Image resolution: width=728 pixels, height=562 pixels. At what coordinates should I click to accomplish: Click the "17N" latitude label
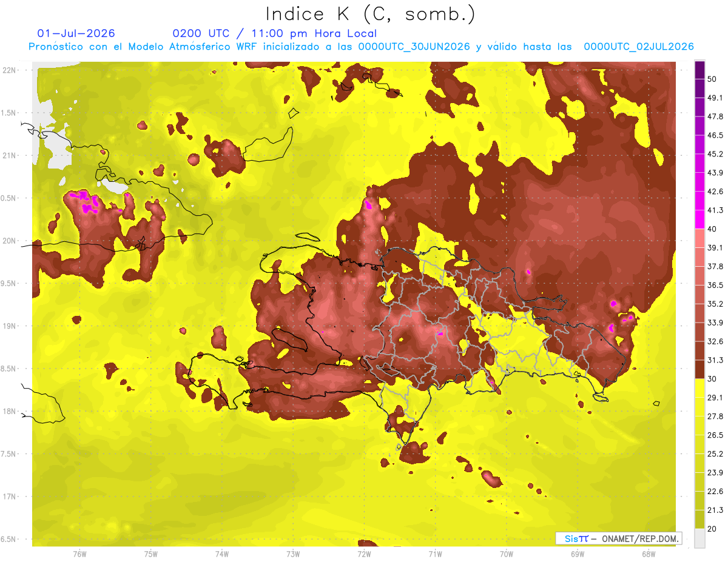(x=9, y=497)
